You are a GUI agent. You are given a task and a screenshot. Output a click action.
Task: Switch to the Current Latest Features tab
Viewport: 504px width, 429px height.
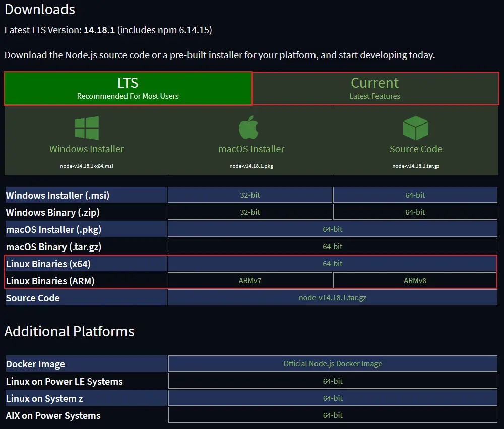pos(375,88)
